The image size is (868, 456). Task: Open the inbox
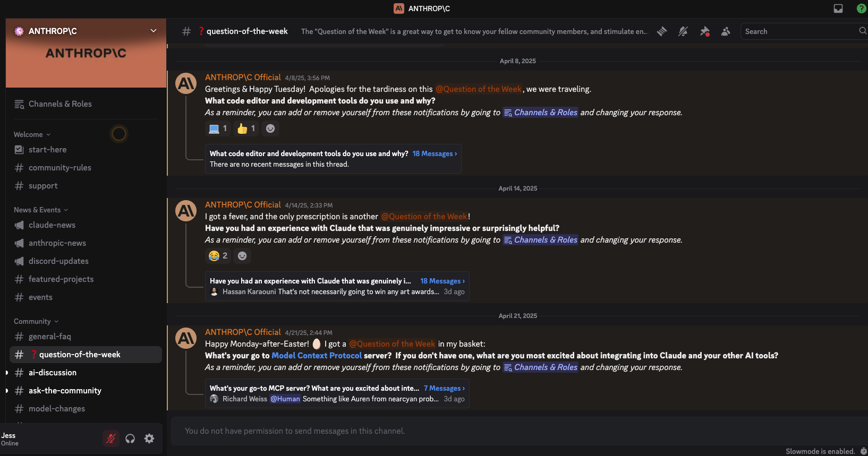pyautogui.click(x=838, y=8)
